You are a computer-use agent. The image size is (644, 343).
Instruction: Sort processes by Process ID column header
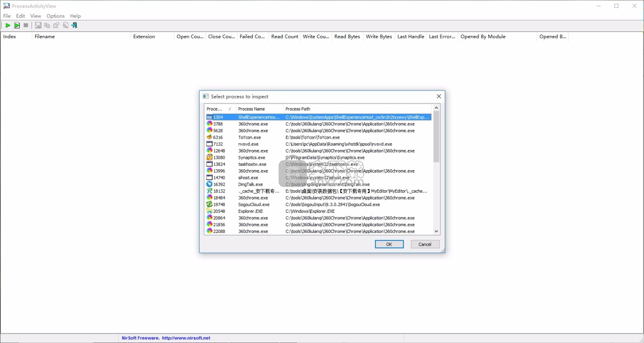(220, 109)
